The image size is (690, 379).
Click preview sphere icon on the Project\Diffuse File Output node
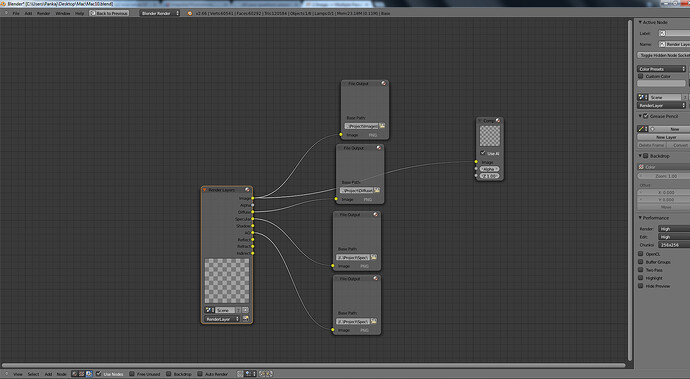click(379, 148)
